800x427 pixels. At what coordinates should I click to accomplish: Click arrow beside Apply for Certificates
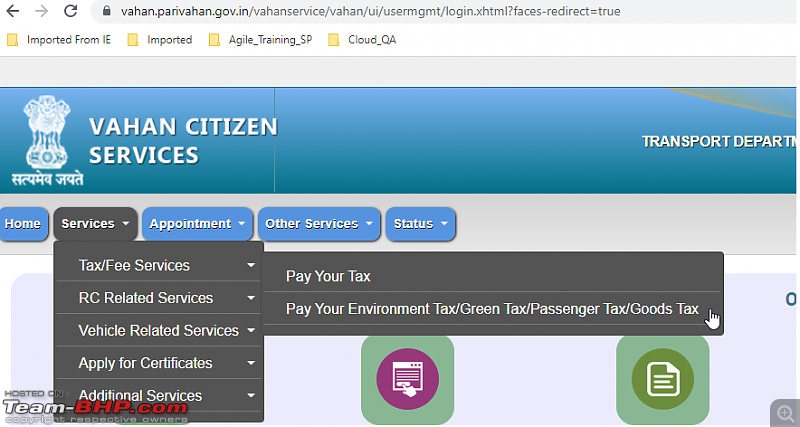(x=251, y=363)
